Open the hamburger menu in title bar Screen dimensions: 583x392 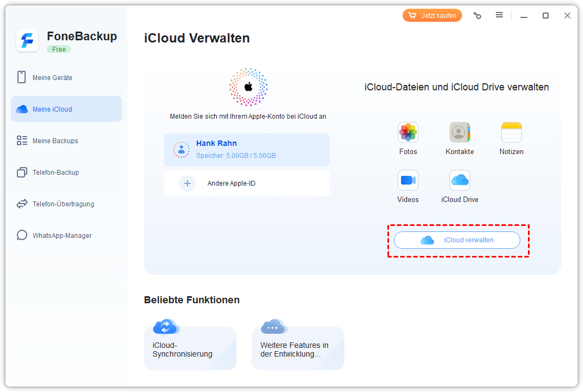499,15
